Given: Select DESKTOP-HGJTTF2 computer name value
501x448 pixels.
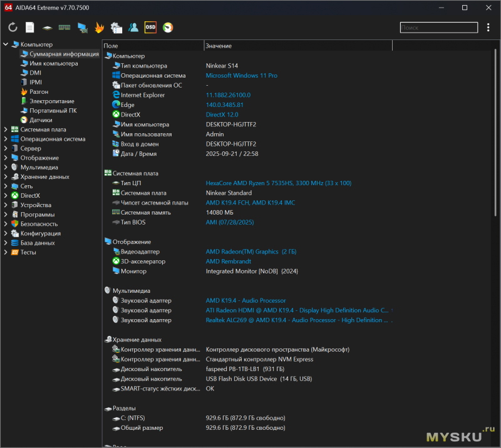Looking at the screenshot, I should pos(231,125).
